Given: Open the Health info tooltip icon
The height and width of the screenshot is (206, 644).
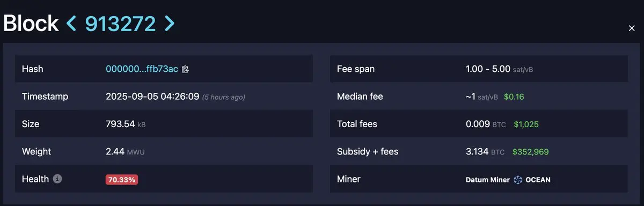Looking at the screenshot, I should coord(57,179).
